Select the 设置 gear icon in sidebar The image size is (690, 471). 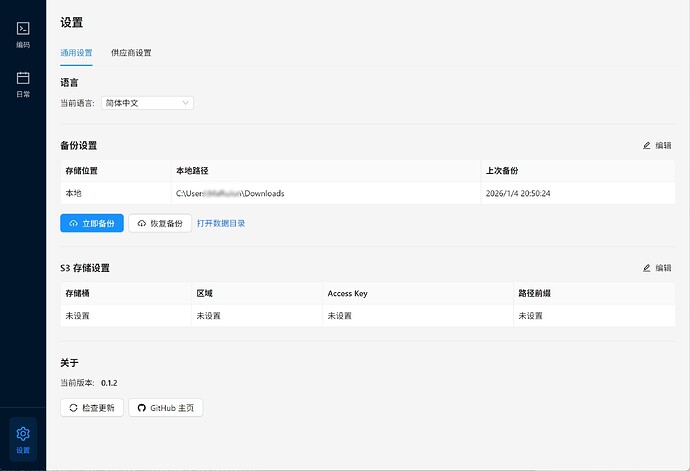click(23, 434)
